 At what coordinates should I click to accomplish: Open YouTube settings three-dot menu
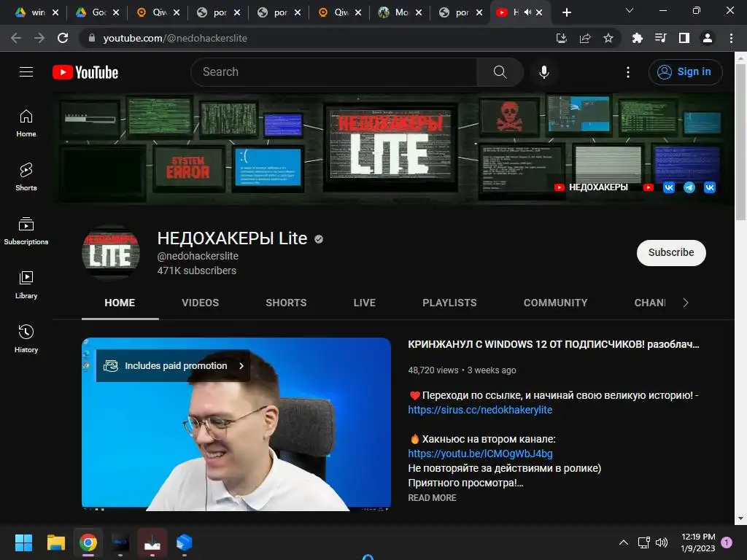coord(628,72)
